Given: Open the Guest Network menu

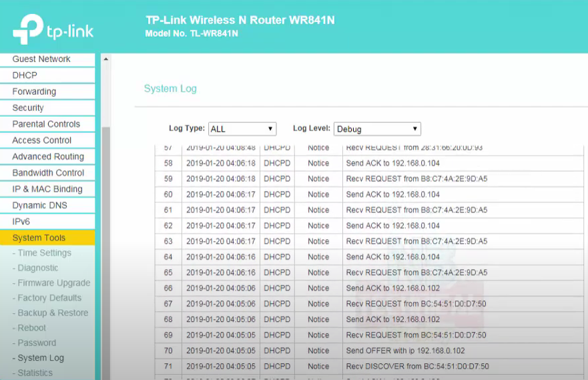Looking at the screenshot, I should [x=41, y=59].
